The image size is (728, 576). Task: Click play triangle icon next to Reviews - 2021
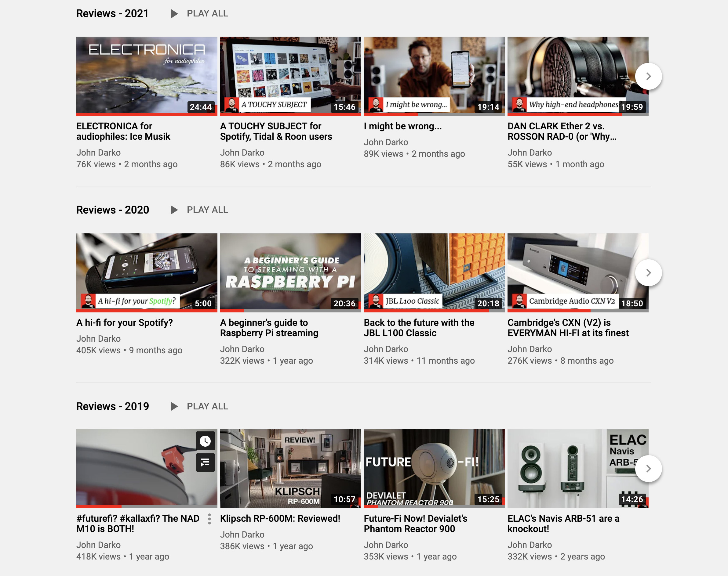click(x=174, y=13)
